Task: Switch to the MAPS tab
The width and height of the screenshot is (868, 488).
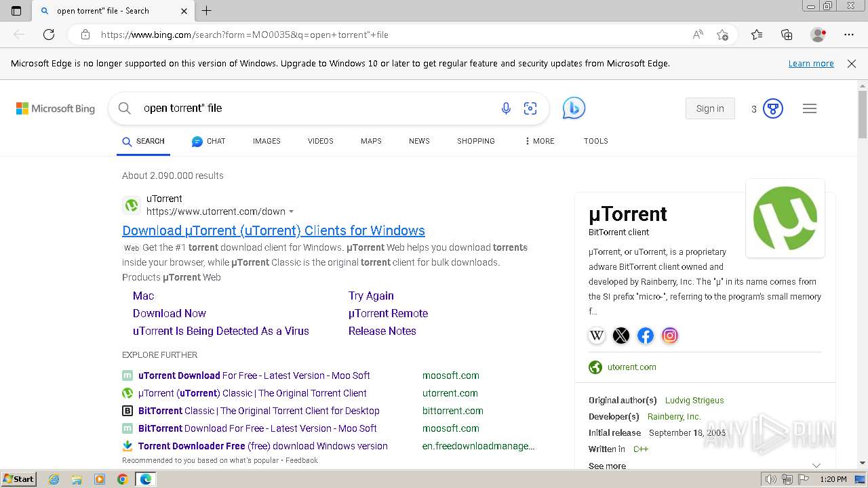Action: click(x=371, y=141)
